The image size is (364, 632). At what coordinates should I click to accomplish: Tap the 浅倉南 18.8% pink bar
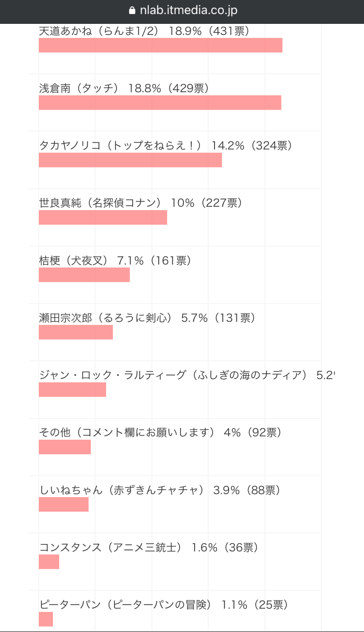160,102
